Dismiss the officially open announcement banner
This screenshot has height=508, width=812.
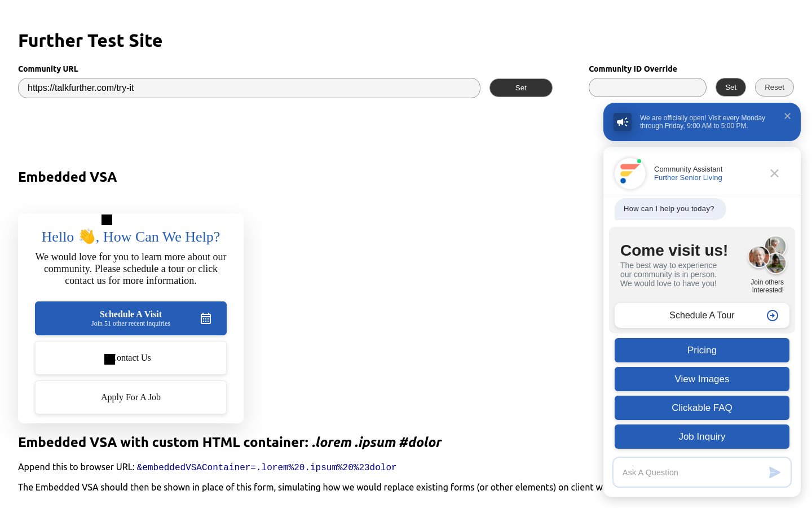click(x=787, y=116)
